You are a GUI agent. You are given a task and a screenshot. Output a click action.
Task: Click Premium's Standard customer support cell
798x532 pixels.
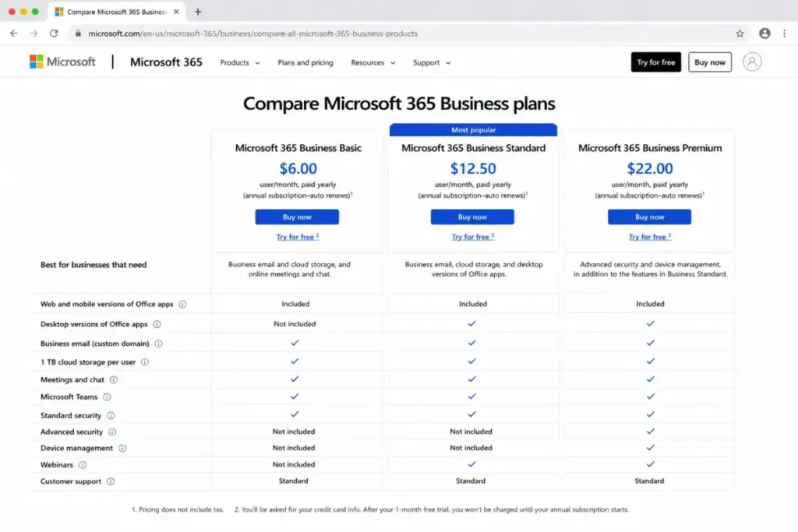(649, 481)
